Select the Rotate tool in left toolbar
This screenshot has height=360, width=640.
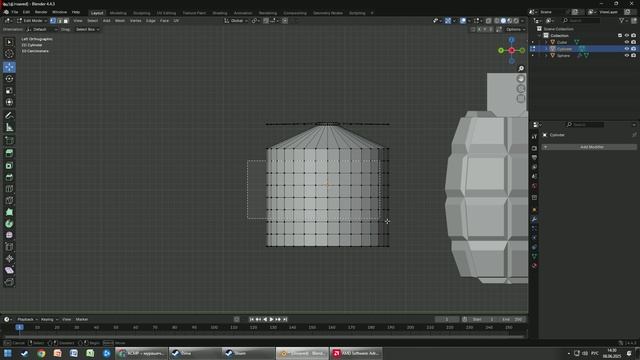9,78
